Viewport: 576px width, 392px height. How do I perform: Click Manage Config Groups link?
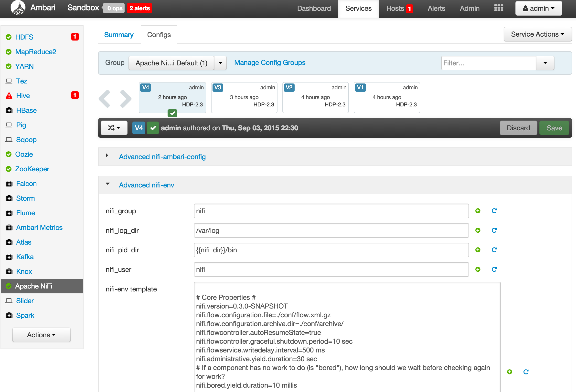tap(270, 63)
